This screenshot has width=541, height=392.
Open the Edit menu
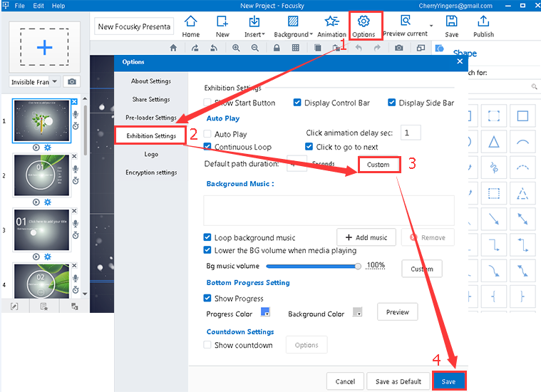click(x=38, y=6)
